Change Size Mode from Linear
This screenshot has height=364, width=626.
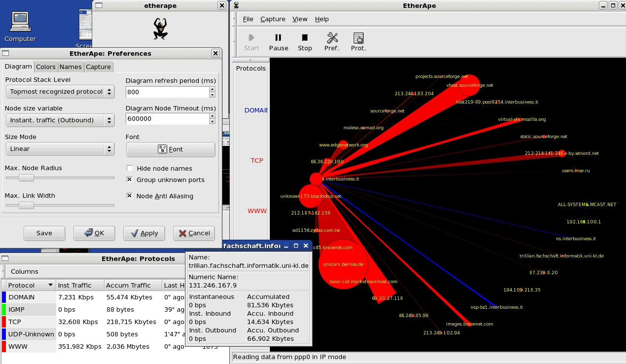[60, 148]
